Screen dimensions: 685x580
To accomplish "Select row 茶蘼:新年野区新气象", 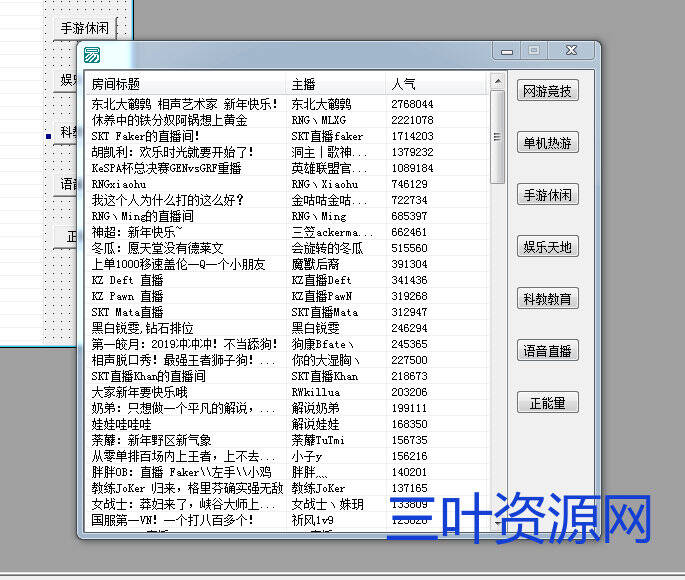I will [x=286, y=440].
